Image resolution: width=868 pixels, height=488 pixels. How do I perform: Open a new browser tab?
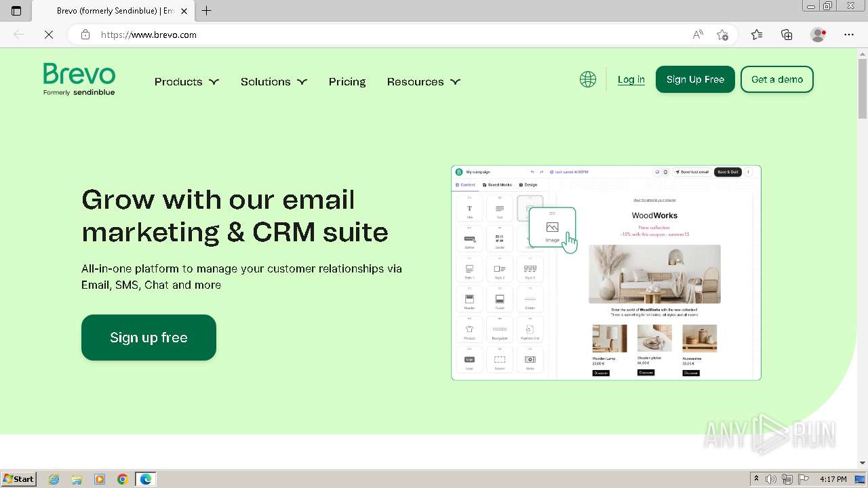pos(207,11)
